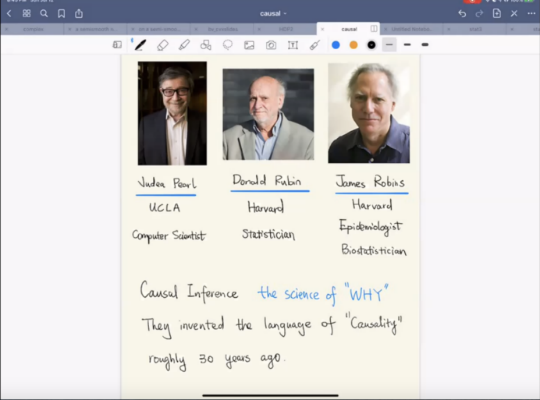
Task: Activate the laser pointer tool
Action: [314, 45]
